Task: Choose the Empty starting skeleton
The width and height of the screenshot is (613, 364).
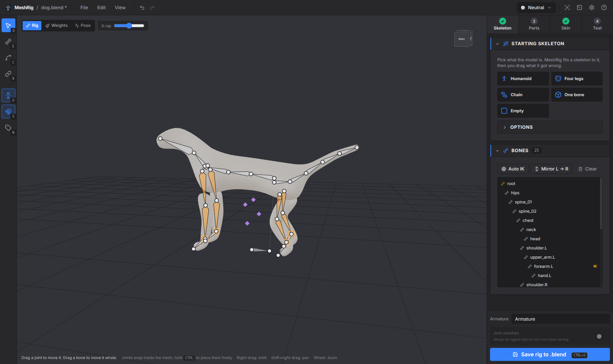Action: [x=523, y=111]
